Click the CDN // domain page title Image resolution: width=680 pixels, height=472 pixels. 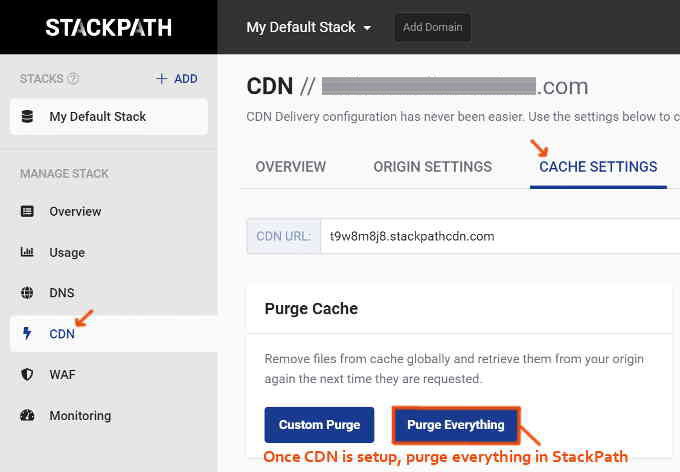tap(417, 86)
